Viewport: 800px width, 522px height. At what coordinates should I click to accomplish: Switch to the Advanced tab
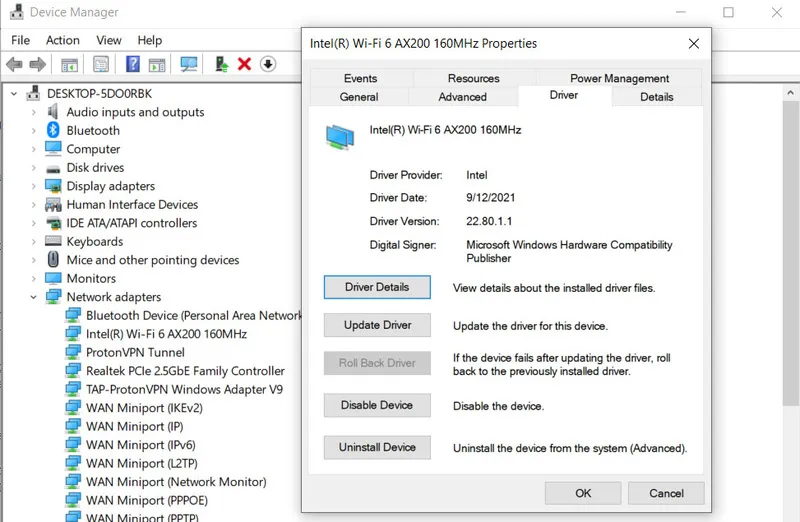click(462, 97)
